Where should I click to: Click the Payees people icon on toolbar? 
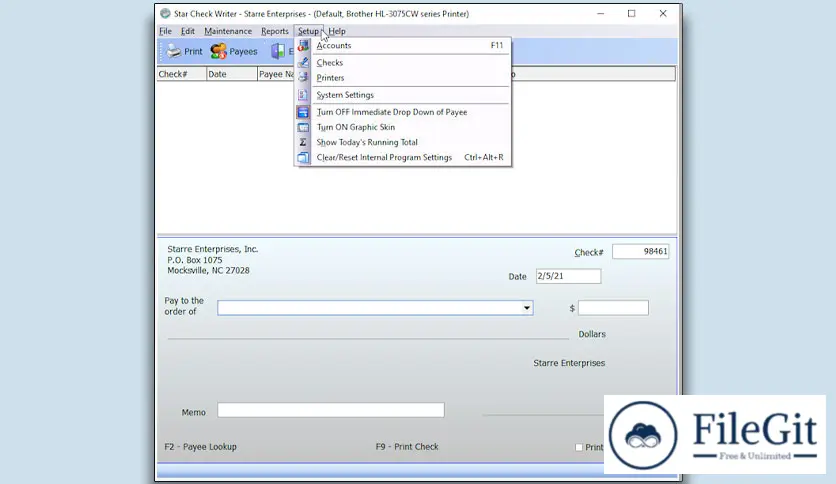click(x=218, y=51)
